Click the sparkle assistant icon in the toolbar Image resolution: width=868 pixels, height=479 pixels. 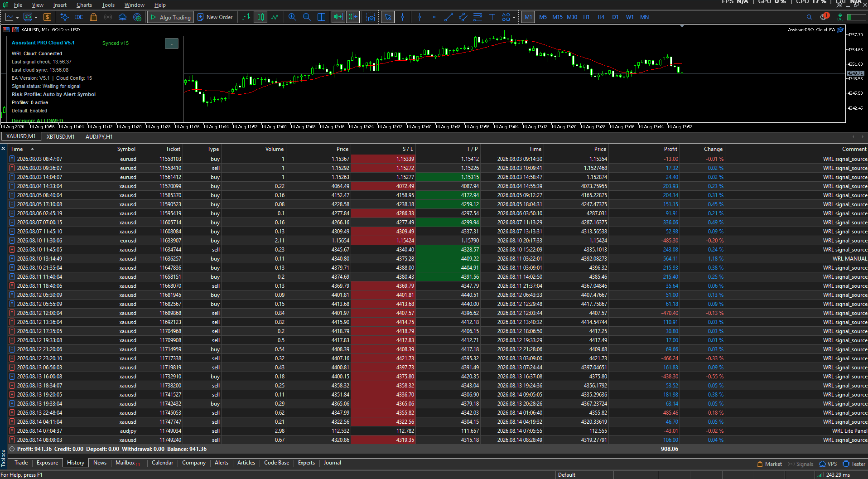click(64, 17)
